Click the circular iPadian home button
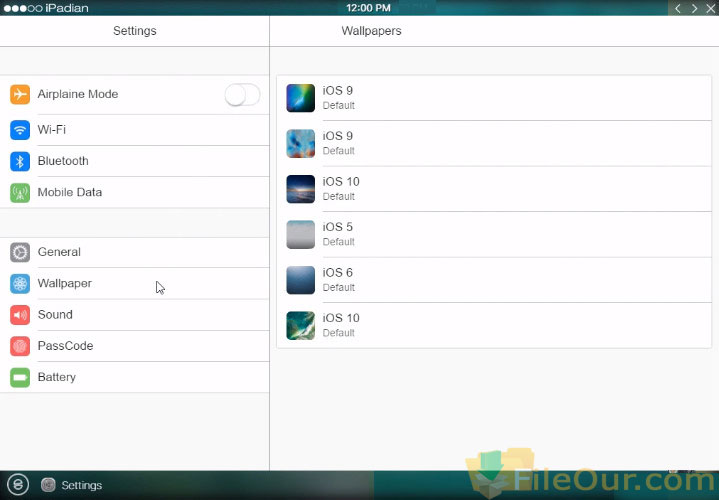This screenshot has height=500, width=719. [18, 485]
